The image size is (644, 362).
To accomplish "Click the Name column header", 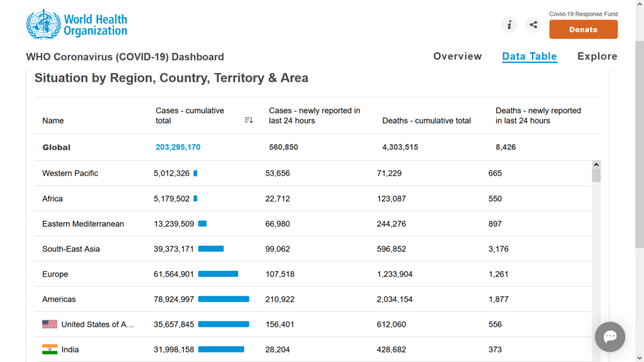I will point(53,121).
